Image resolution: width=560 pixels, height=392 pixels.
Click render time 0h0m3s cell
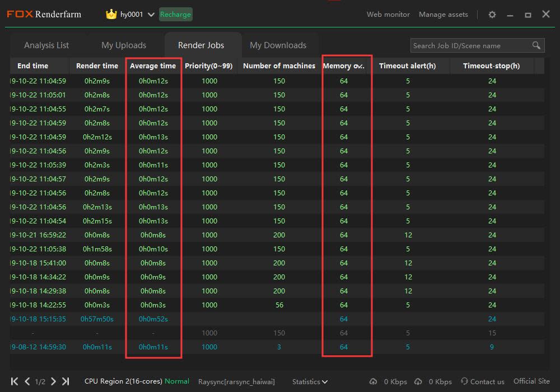(x=97, y=305)
